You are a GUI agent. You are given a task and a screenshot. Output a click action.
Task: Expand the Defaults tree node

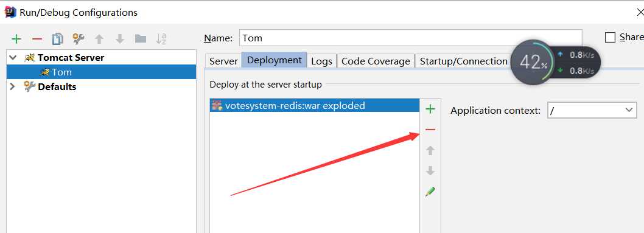(x=12, y=86)
